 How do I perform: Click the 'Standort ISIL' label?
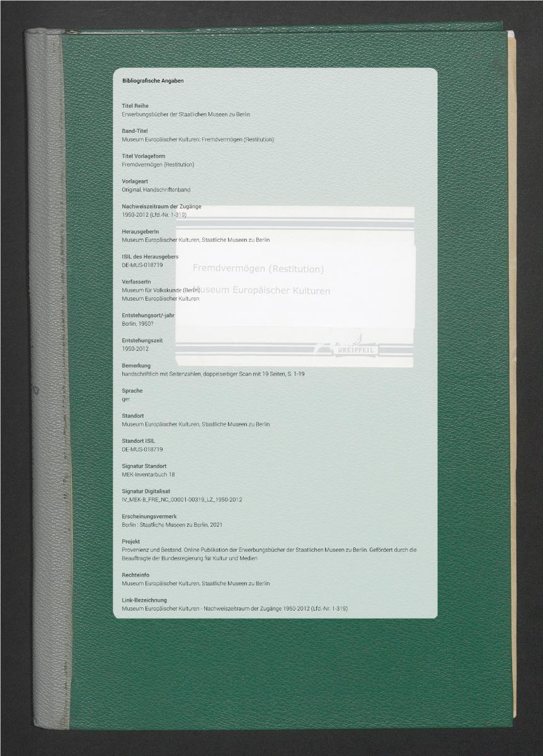(x=138, y=441)
